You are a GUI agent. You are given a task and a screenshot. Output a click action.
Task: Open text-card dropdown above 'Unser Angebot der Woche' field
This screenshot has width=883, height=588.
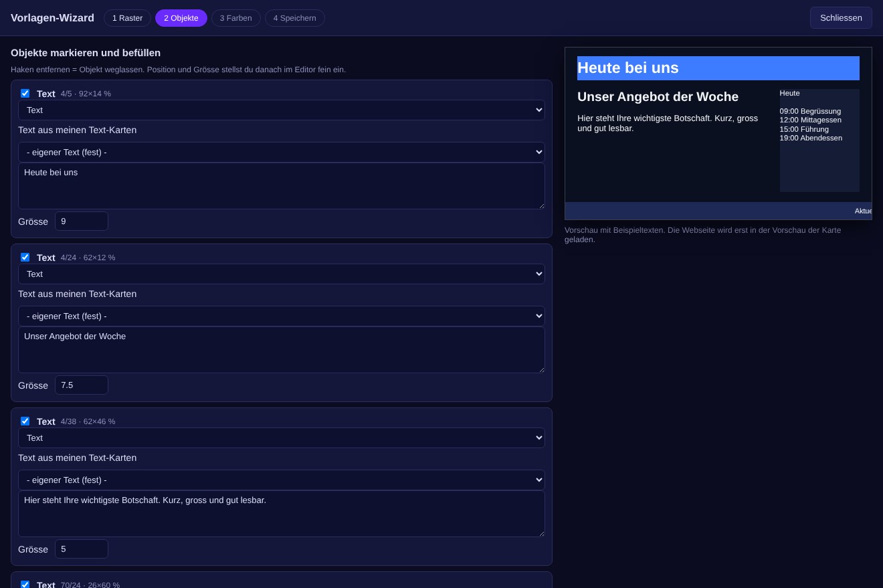click(x=282, y=316)
